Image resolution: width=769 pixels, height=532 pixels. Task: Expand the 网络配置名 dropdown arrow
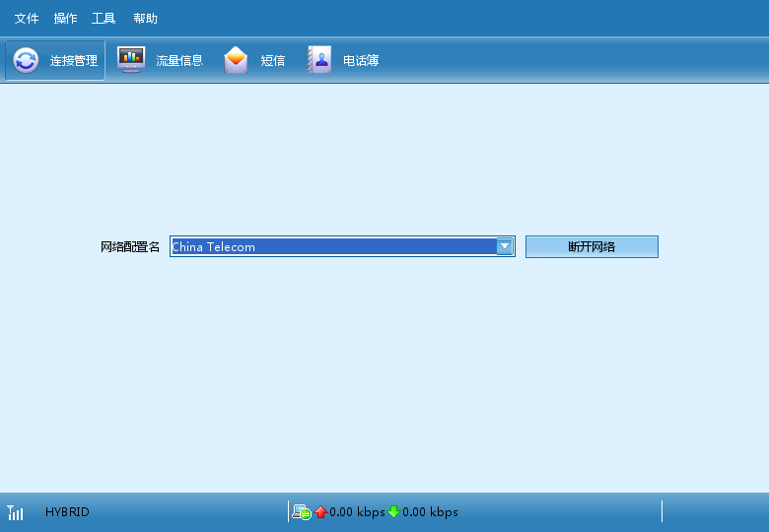click(504, 246)
